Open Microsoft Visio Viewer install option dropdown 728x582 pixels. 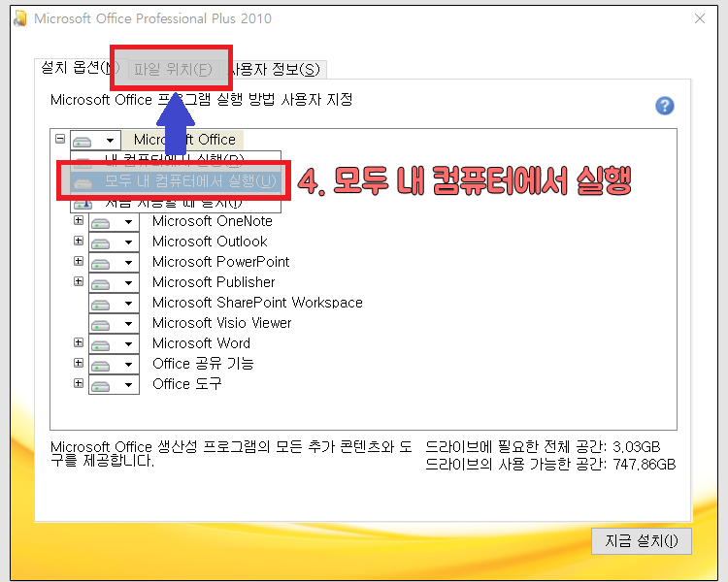tap(114, 324)
